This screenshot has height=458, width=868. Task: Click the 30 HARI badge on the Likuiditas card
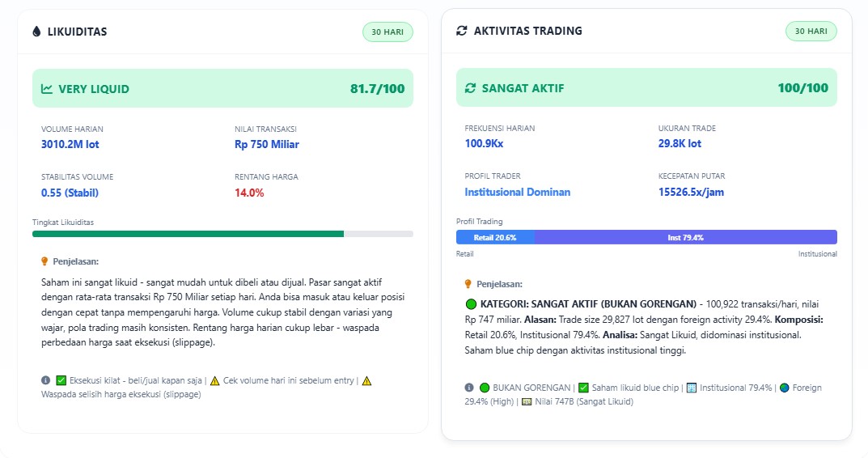pos(387,32)
